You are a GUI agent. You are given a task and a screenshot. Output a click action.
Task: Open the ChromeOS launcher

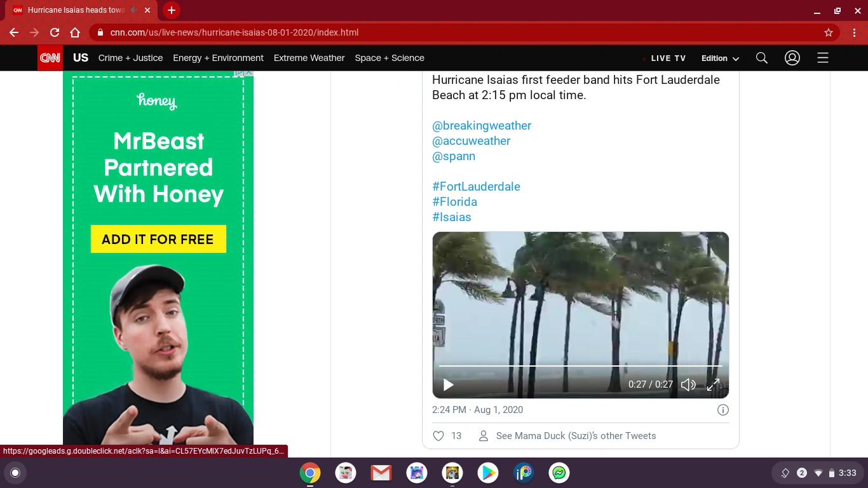pyautogui.click(x=15, y=473)
